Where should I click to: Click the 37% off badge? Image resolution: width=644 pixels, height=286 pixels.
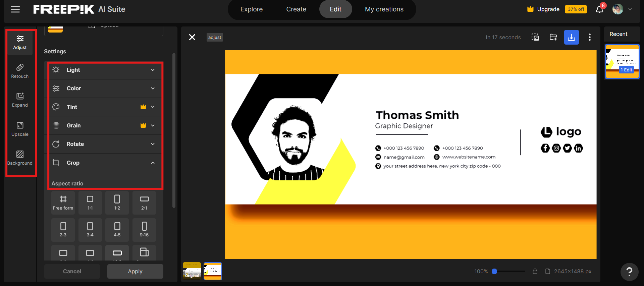(576, 9)
